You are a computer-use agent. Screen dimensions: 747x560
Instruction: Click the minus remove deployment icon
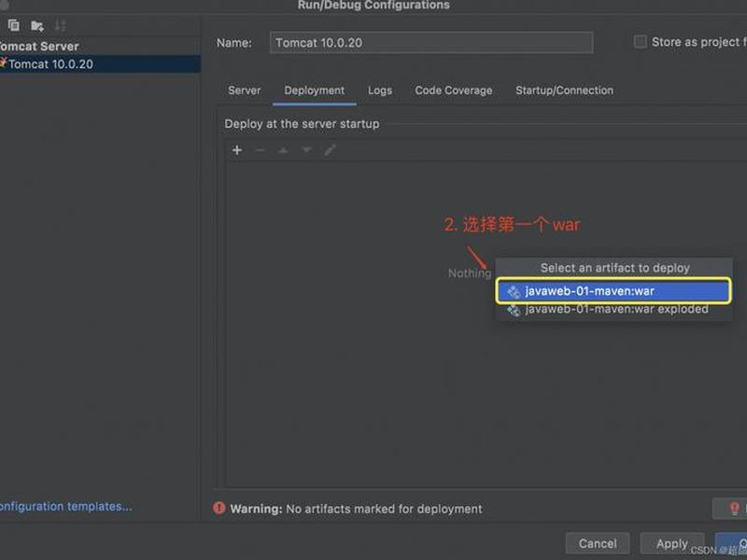coord(261,150)
